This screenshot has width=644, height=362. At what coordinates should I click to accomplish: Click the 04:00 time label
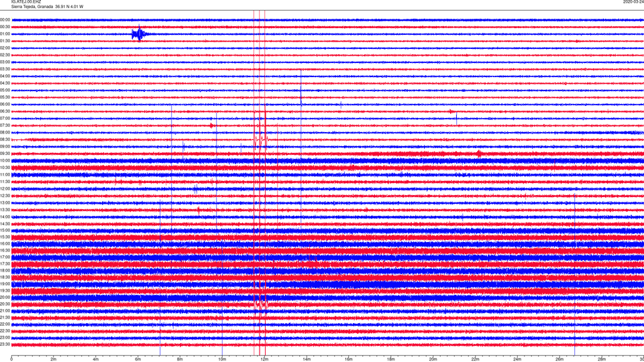[5, 76]
